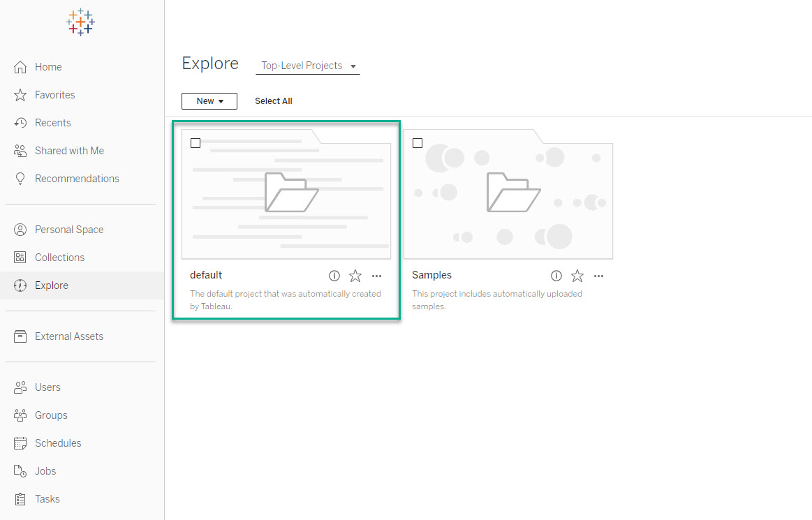
Task: Click the Schedules calendar icon
Action: click(x=20, y=443)
